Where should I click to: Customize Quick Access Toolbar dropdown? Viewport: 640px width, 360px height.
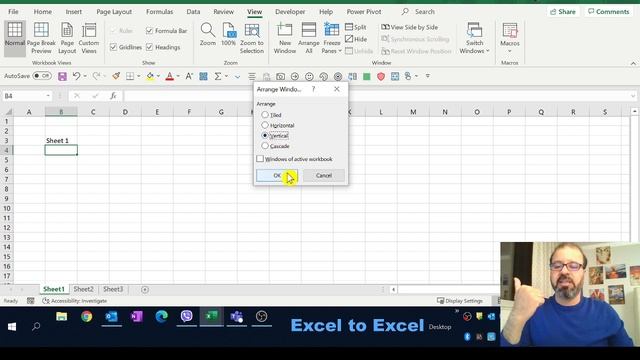click(x=428, y=76)
